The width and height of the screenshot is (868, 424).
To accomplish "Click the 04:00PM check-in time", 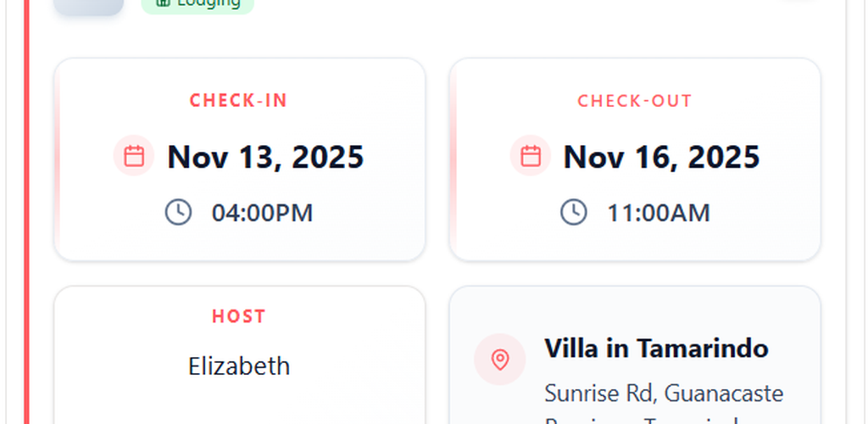I will click(262, 213).
